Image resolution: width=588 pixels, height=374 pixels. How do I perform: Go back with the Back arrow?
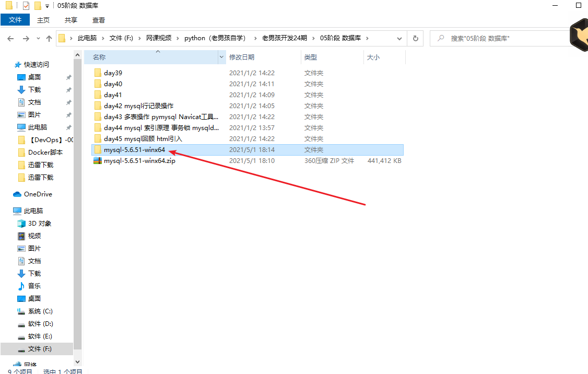point(10,38)
